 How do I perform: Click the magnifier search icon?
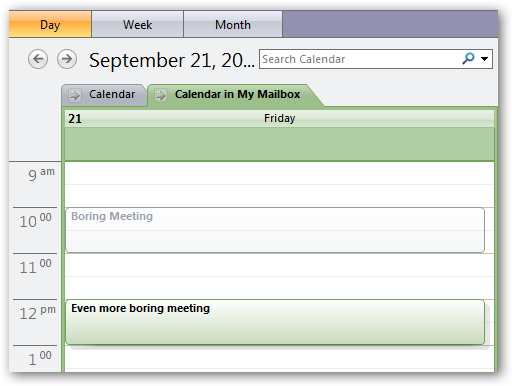pyautogui.click(x=468, y=59)
